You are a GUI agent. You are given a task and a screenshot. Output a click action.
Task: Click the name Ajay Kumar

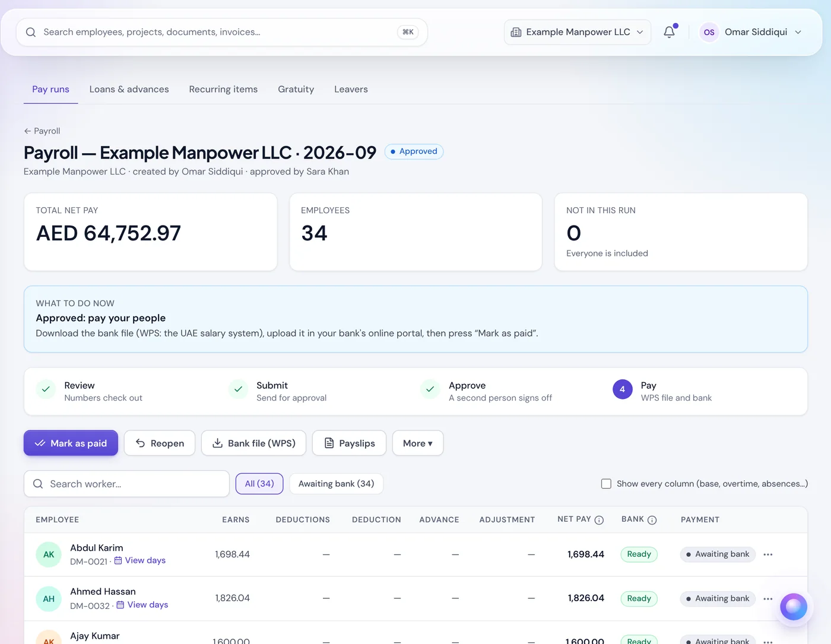(95, 636)
